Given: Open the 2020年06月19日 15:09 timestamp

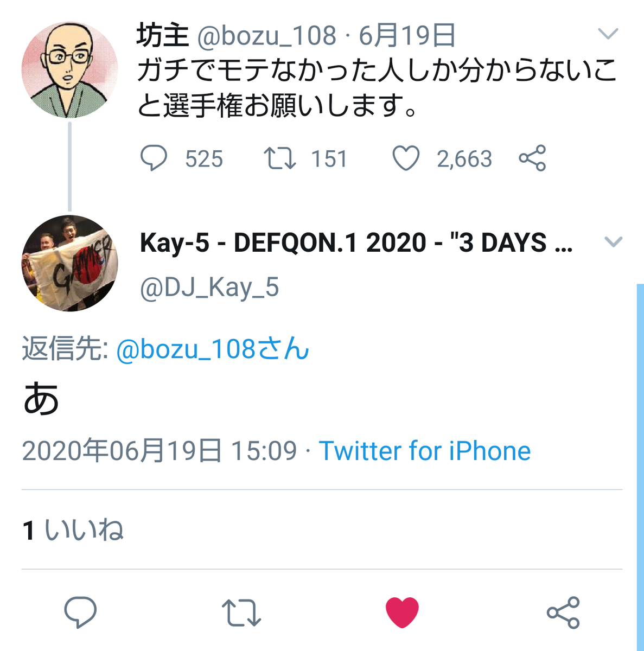Looking at the screenshot, I should 160,451.
